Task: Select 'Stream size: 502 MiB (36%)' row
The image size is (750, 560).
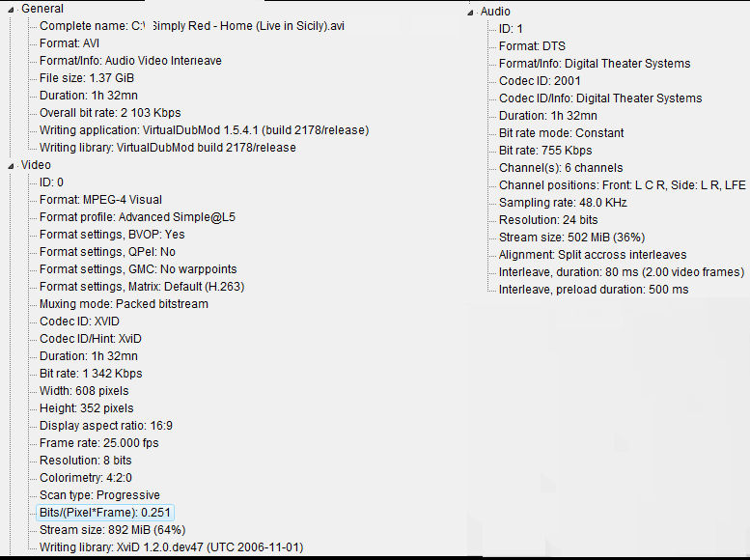Action: click(x=571, y=238)
